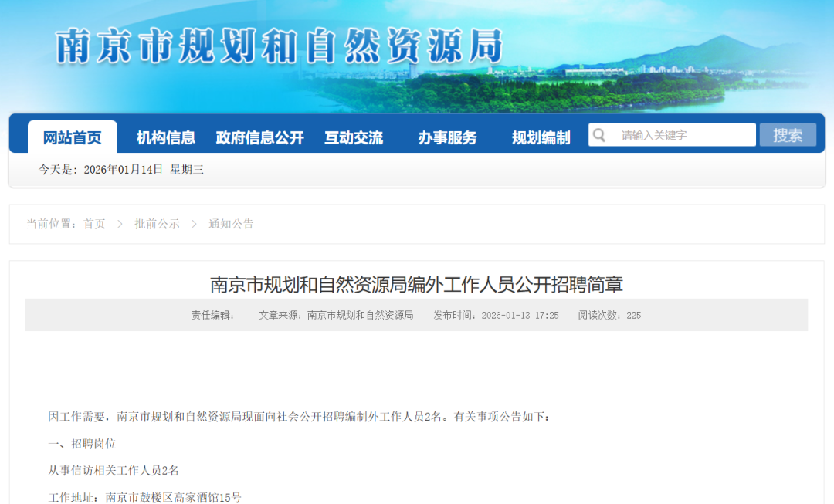
Task: Open the 政府信息公开 menu
Action: tap(259, 137)
